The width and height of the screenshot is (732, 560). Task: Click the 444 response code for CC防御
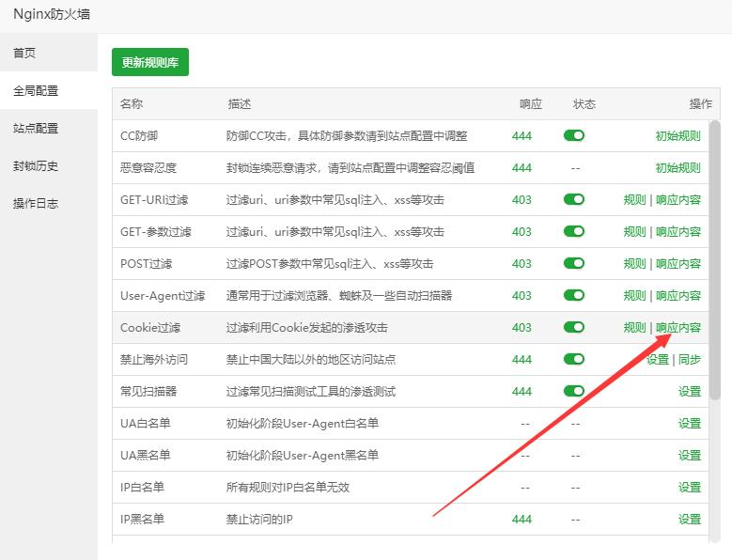pos(522,136)
